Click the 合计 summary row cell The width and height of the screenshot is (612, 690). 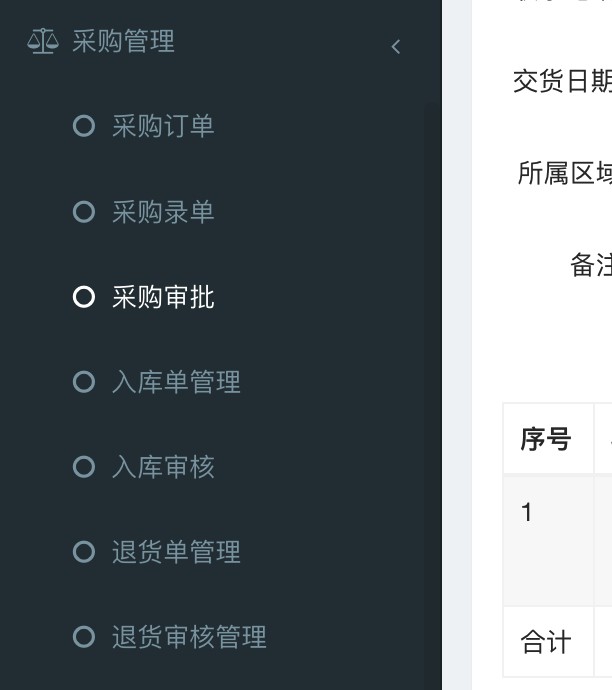point(546,642)
